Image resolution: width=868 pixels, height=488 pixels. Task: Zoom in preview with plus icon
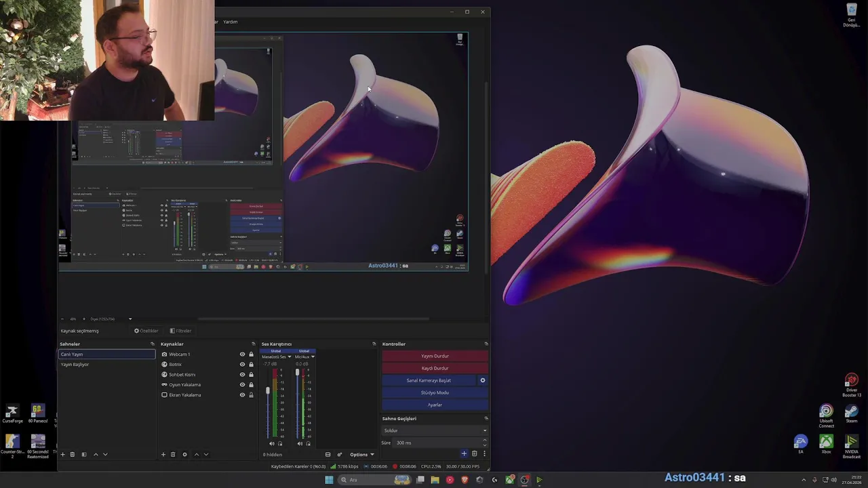[x=84, y=319]
